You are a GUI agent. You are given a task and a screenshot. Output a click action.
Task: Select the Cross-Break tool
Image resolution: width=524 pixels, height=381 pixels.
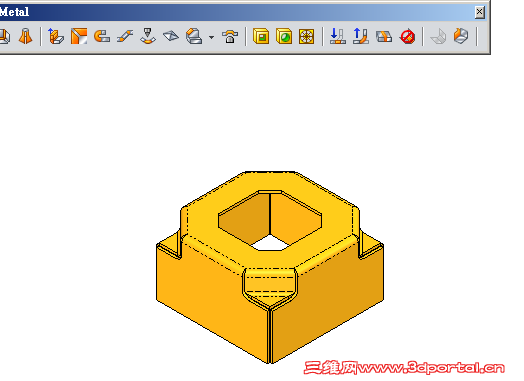pos(171,36)
